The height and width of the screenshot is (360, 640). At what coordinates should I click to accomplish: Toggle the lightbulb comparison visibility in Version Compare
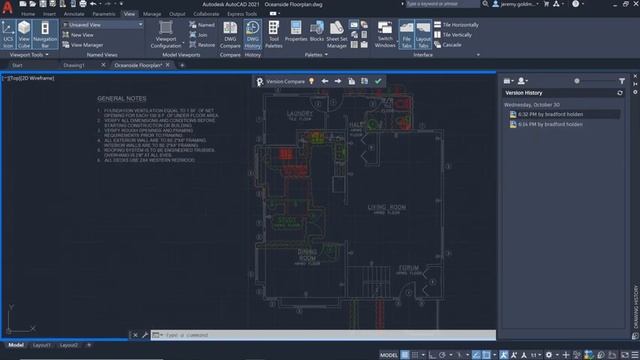[x=311, y=81]
